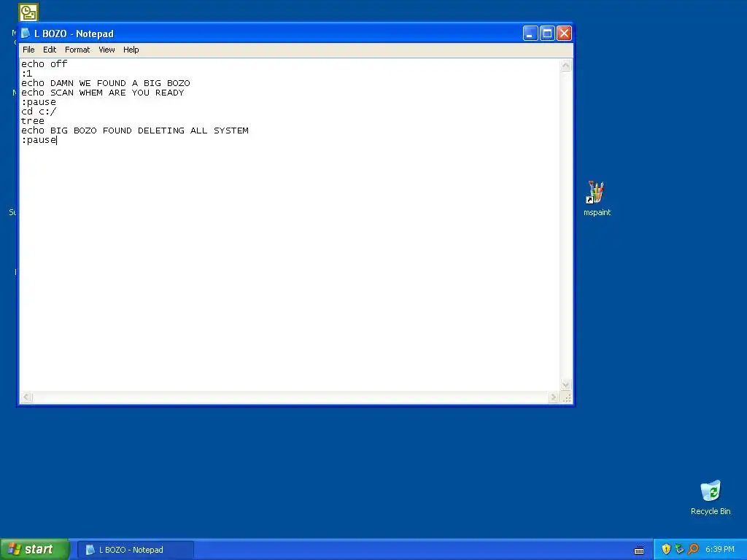Open the View menu

107,50
